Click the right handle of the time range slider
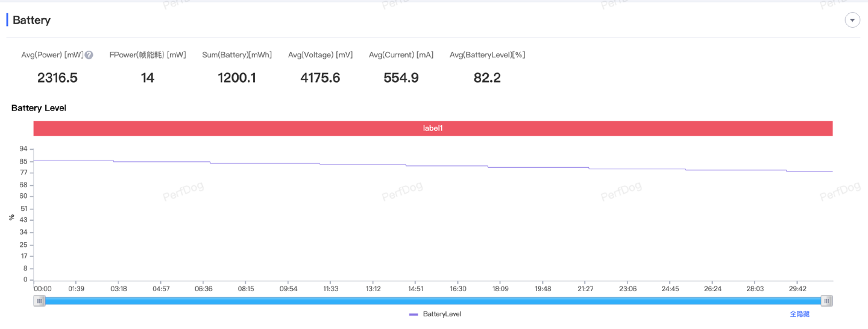 [827, 301]
